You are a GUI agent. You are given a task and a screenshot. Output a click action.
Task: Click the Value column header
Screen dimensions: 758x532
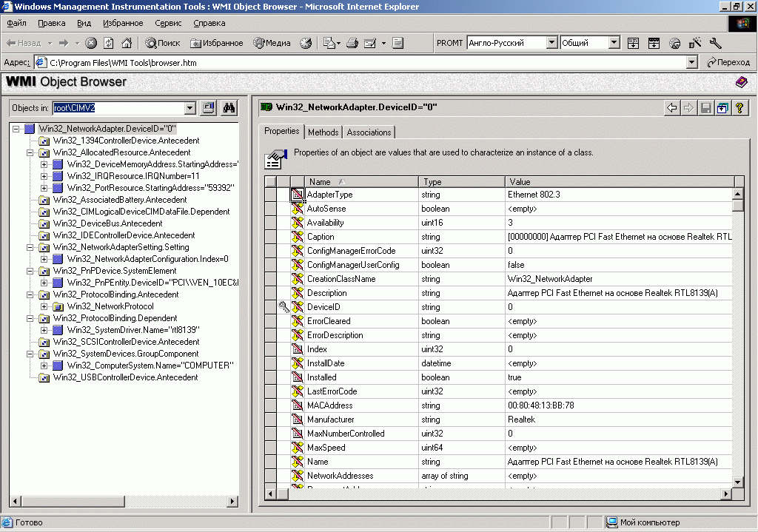pos(620,182)
